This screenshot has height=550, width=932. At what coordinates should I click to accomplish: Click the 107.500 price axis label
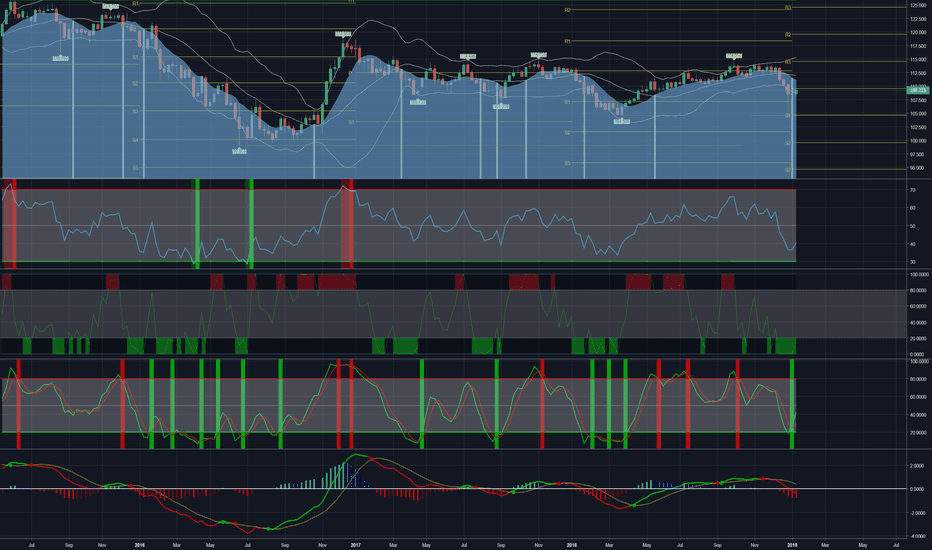918,100
